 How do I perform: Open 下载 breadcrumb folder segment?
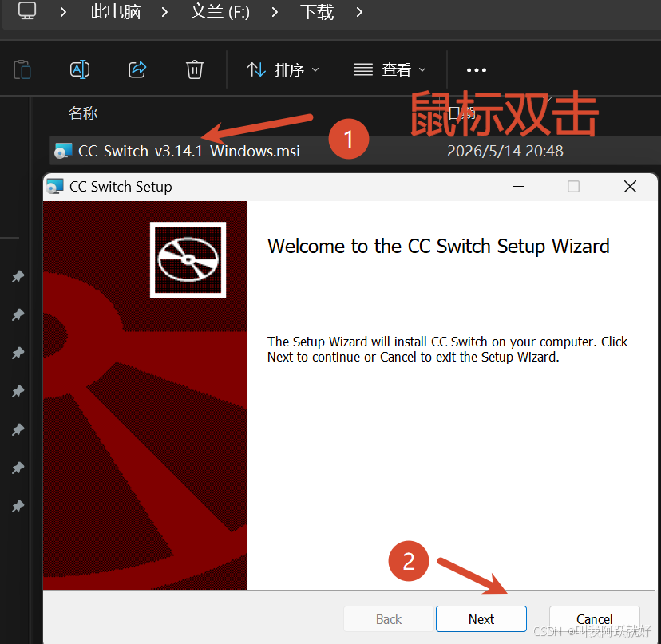tap(317, 11)
